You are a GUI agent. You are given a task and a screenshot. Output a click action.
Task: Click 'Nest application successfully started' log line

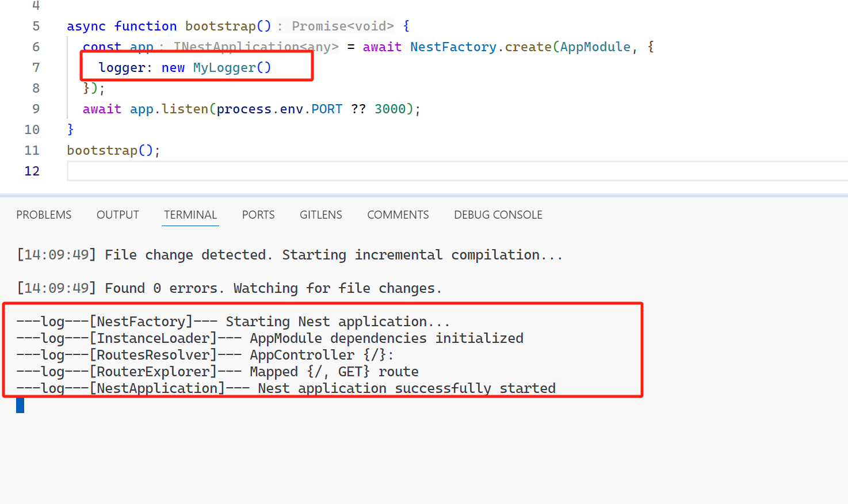tap(406, 388)
